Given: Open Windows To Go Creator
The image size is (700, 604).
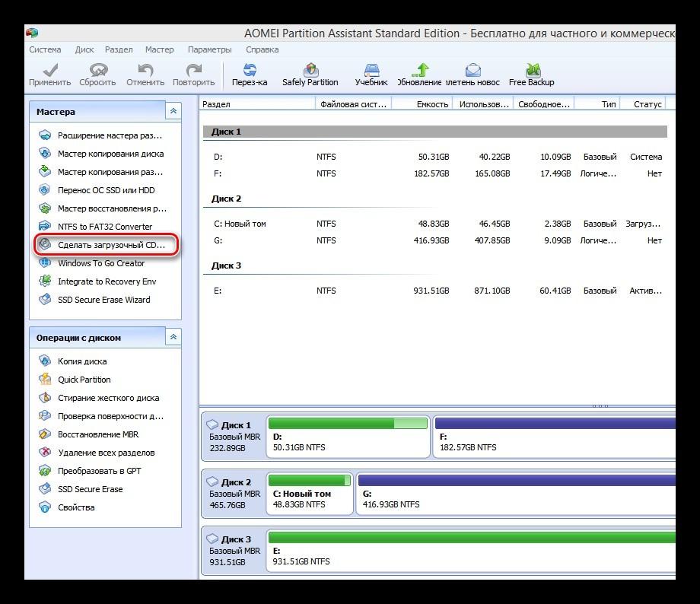Looking at the screenshot, I should tap(92, 263).
